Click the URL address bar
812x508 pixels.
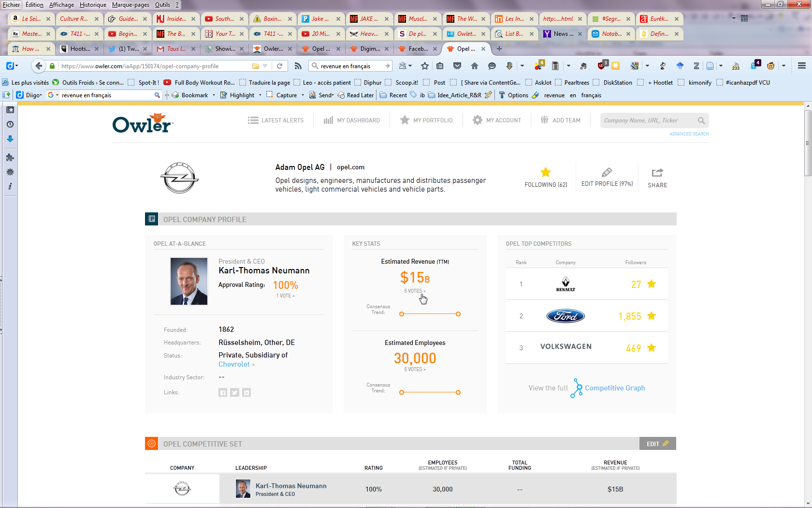coord(155,66)
